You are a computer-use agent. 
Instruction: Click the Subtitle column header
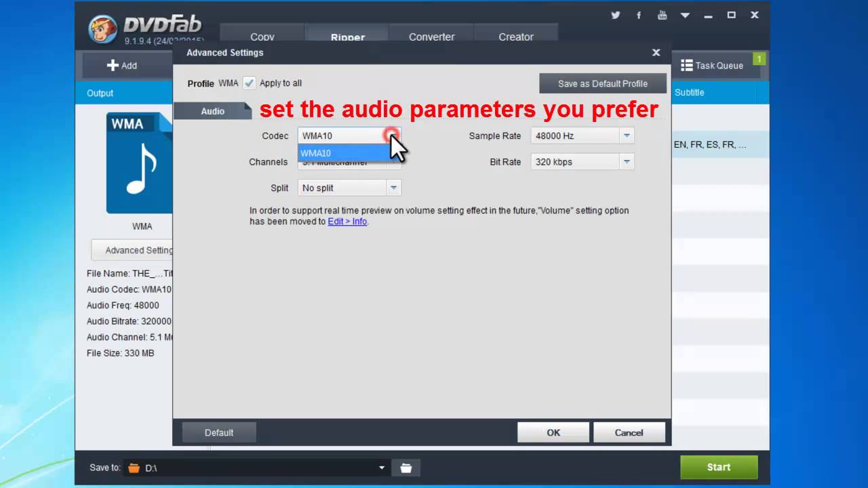click(689, 92)
